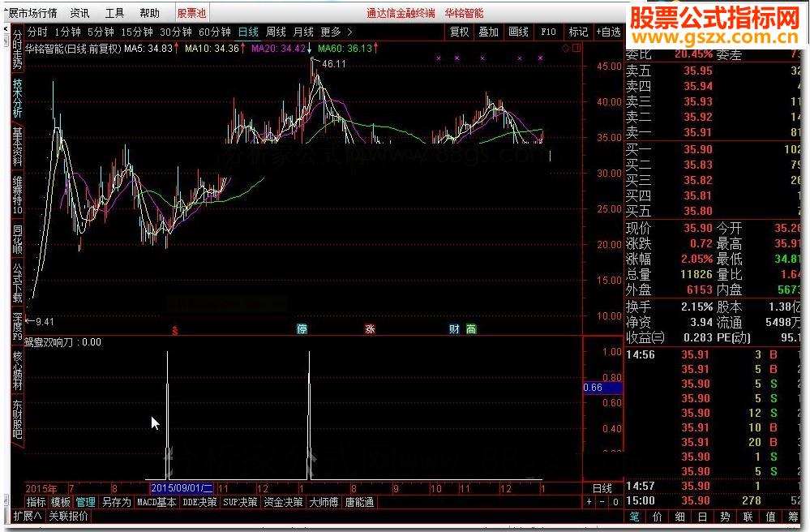The image size is (810, 532).
Task: Open 深度F9 in the left sidebar
Action: 17,326
